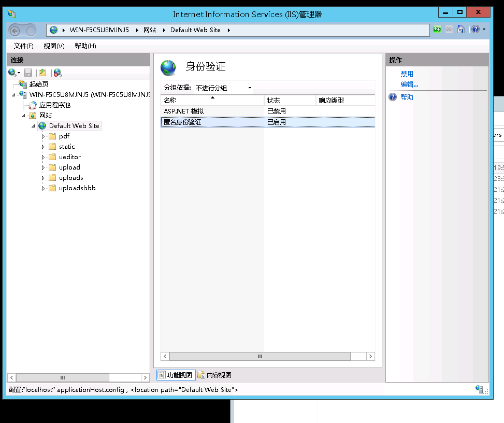Expand the uploadsbbb folder node
Image resolution: width=504 pixels, height=423 pixels.
[x=43, y=188]
